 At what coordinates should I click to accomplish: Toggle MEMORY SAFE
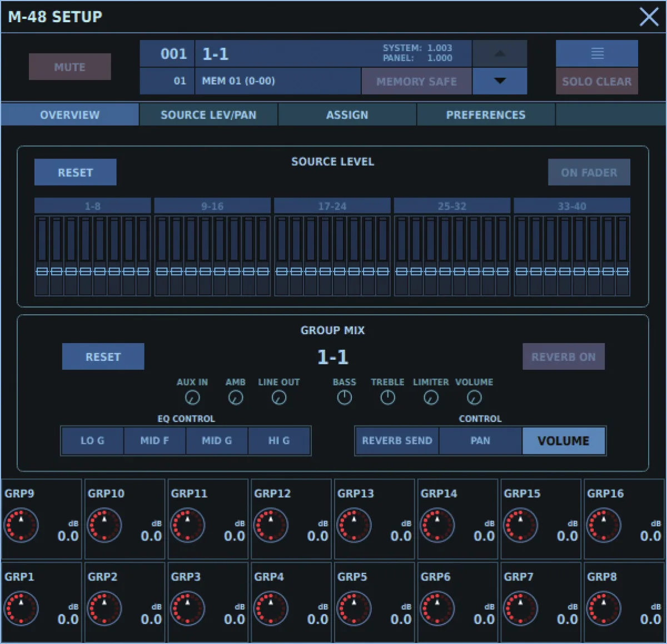[x=417, y=81]
